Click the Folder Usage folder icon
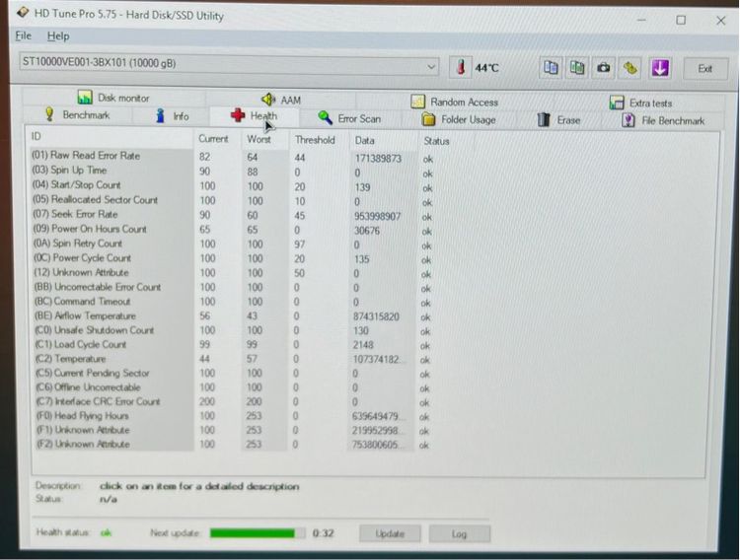 428,119
